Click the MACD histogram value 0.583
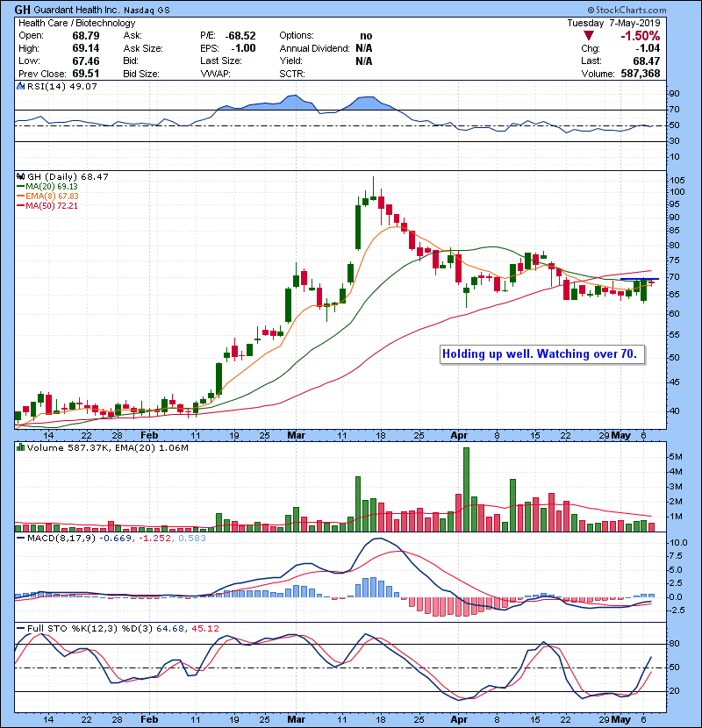The width and height of the screenshot is (702, 728). pos(192,539)
